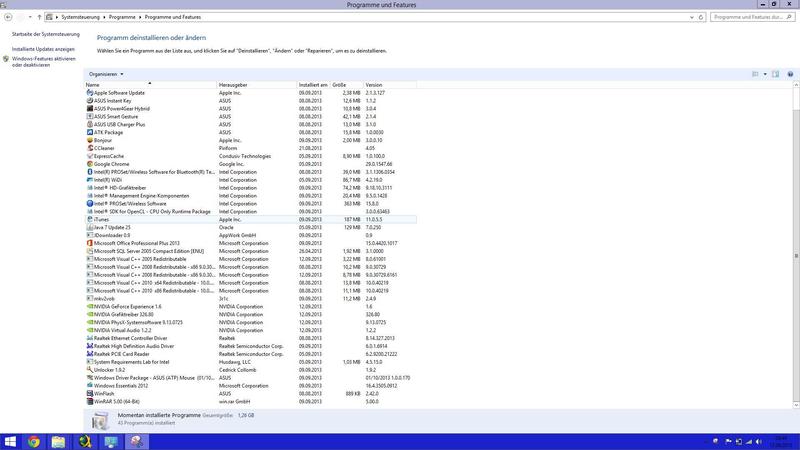Select System Requirements Lab for Intel row
This screenshot has height=450, width=800.
point(251,362)
